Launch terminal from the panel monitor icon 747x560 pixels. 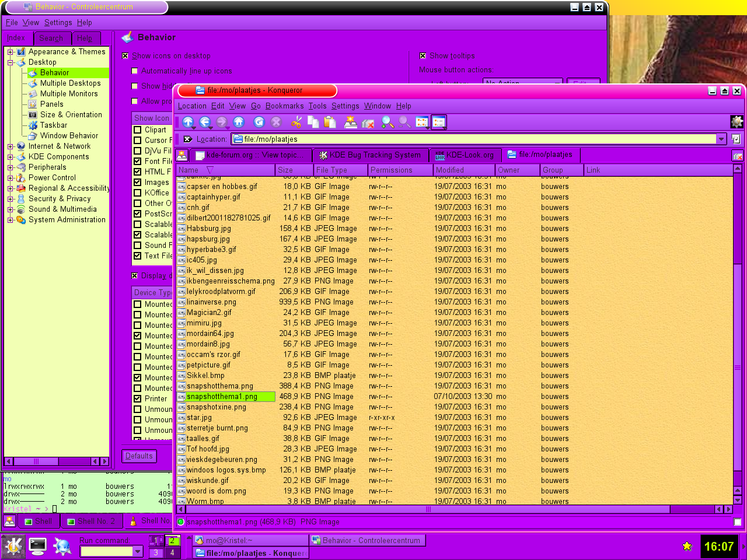click(38, 547)
